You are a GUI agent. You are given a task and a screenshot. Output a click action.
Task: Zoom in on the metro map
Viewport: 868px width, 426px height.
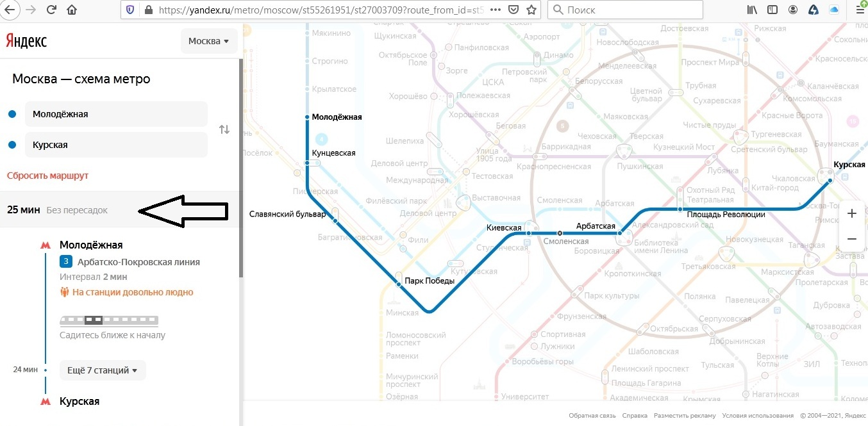coord(851,213)
